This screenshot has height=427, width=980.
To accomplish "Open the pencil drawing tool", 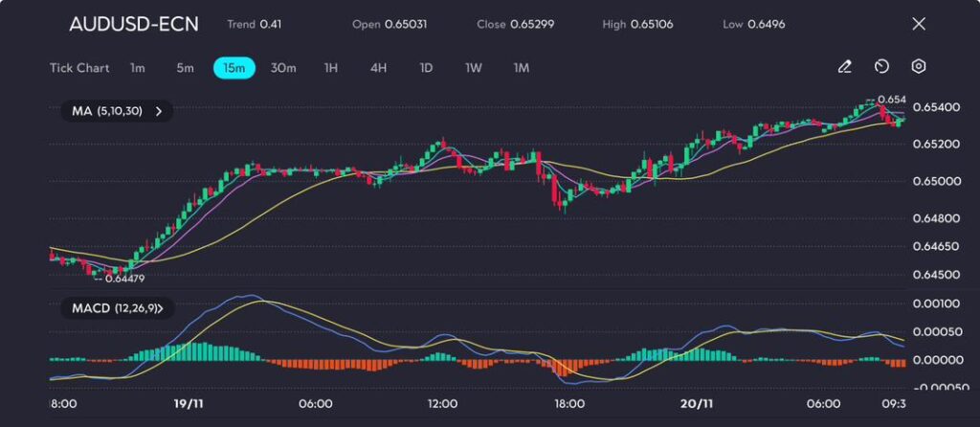I will point(844,67).
